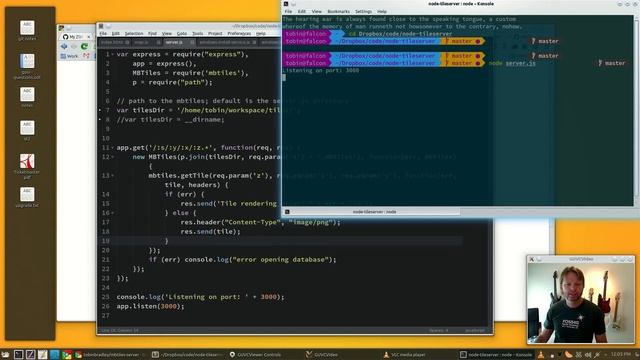Open upgrade.txt desktop file icon
The width and height of the screenshot is (640, 360).
pos(27,198)
